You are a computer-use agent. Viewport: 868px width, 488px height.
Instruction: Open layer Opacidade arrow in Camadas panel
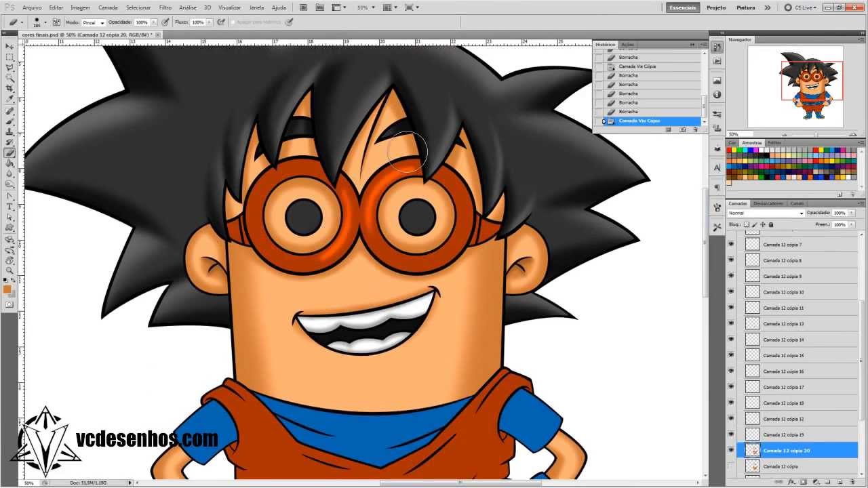[851, 213]
